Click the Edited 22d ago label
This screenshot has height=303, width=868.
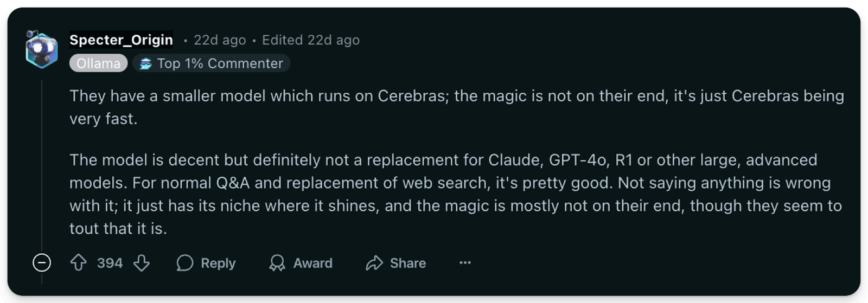310,40
